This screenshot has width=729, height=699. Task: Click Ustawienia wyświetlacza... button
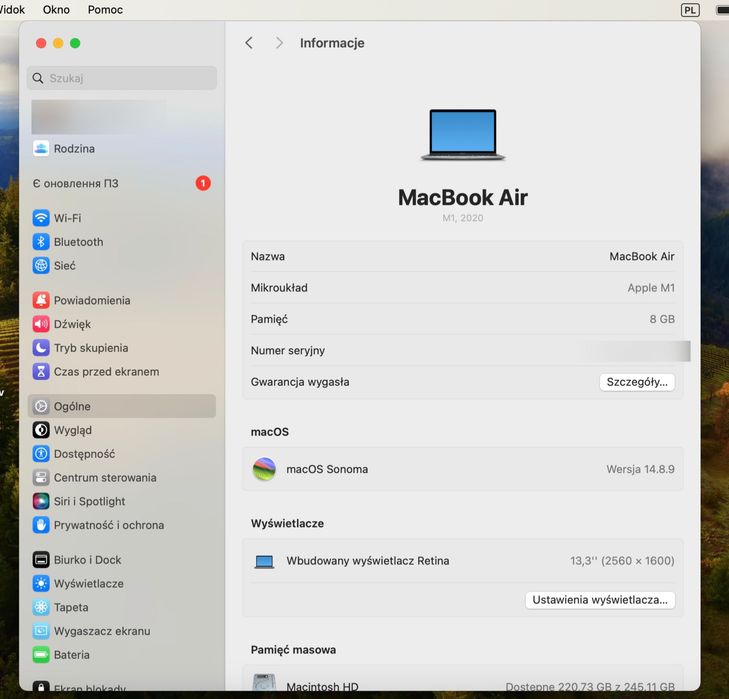600,600
